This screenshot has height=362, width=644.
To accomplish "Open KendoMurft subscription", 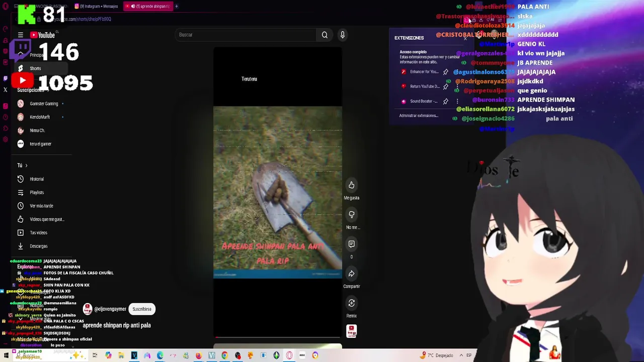I will 40,117.
